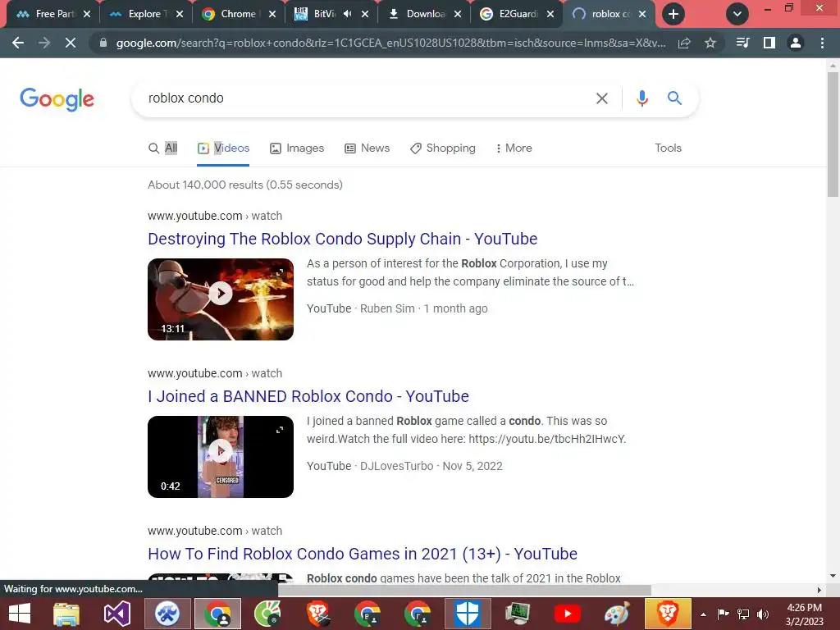Expand preview of the 0:42 video
The height and width of the screenshot is (630, 840).
[x=280, y=430]
